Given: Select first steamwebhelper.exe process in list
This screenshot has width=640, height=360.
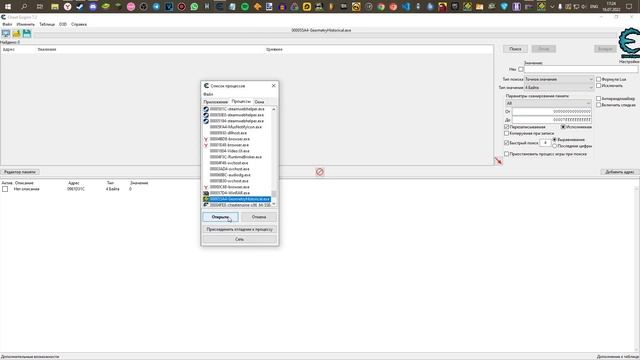Looking at the screenshot, I should (x=237, y=109).
